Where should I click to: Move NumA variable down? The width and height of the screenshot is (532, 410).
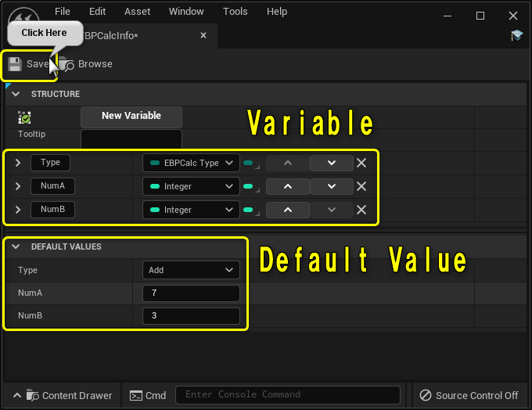tap(332, 186)
